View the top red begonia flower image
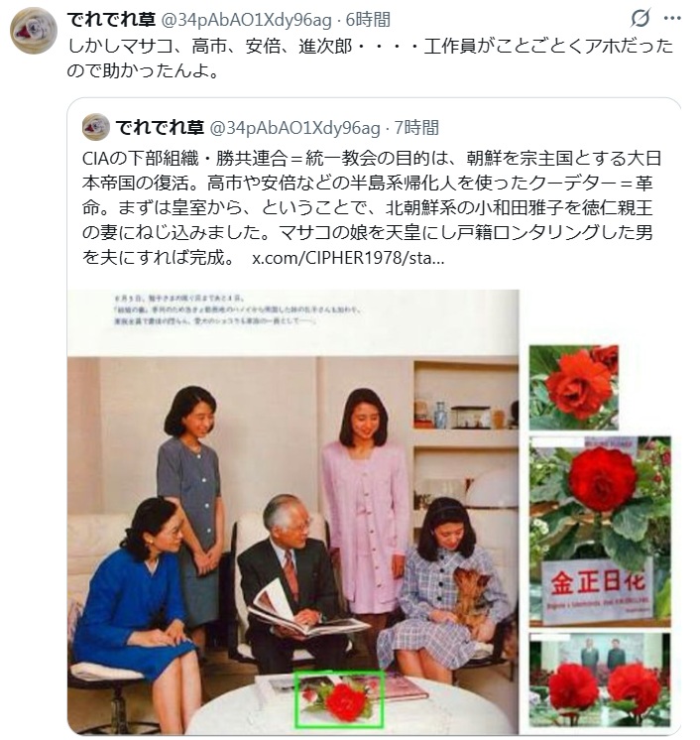The width and height of the screenshot is (700, 740). (574, 388)
